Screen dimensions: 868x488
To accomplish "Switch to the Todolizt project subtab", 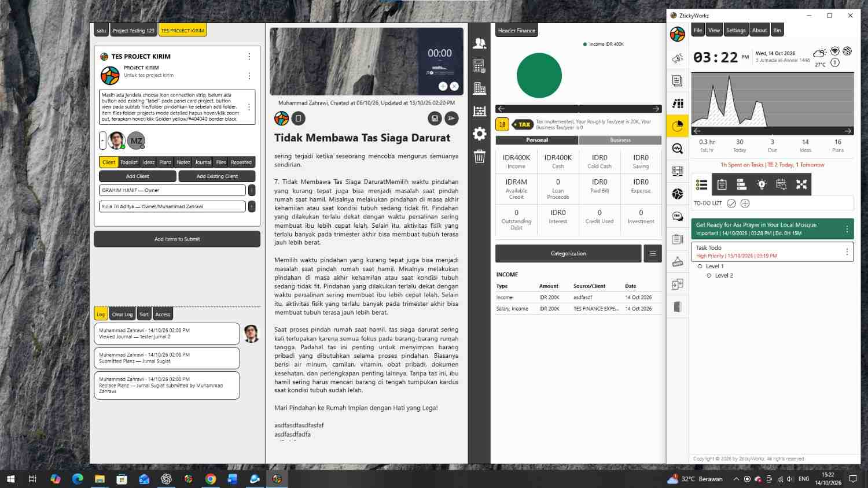I will coord(129,162).
